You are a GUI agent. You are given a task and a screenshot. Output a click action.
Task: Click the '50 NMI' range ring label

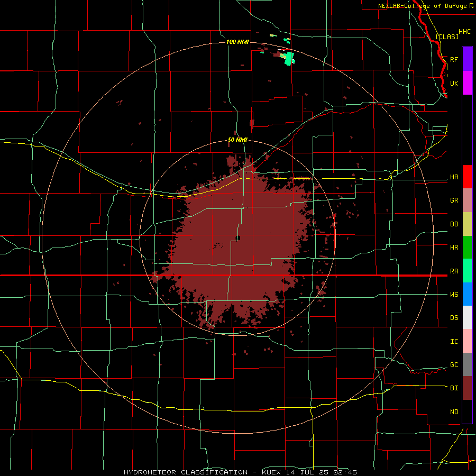[237, 140]
